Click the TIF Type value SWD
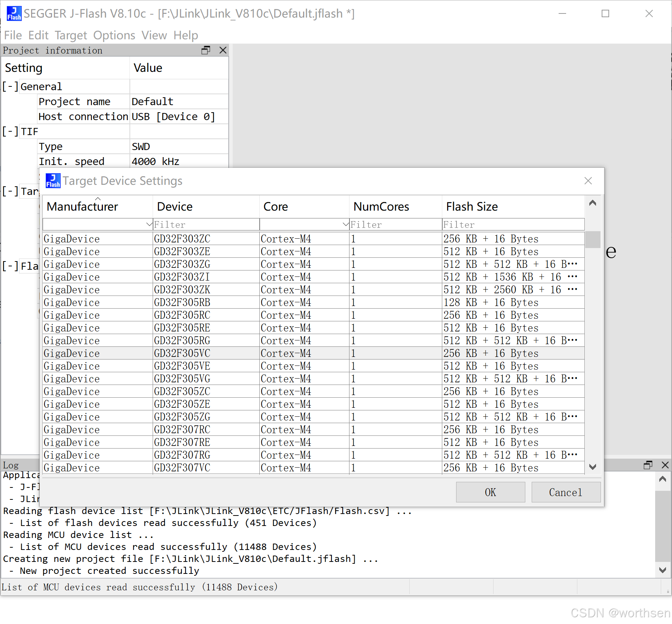This screenshot has width=672, height=624. point(179,146)
